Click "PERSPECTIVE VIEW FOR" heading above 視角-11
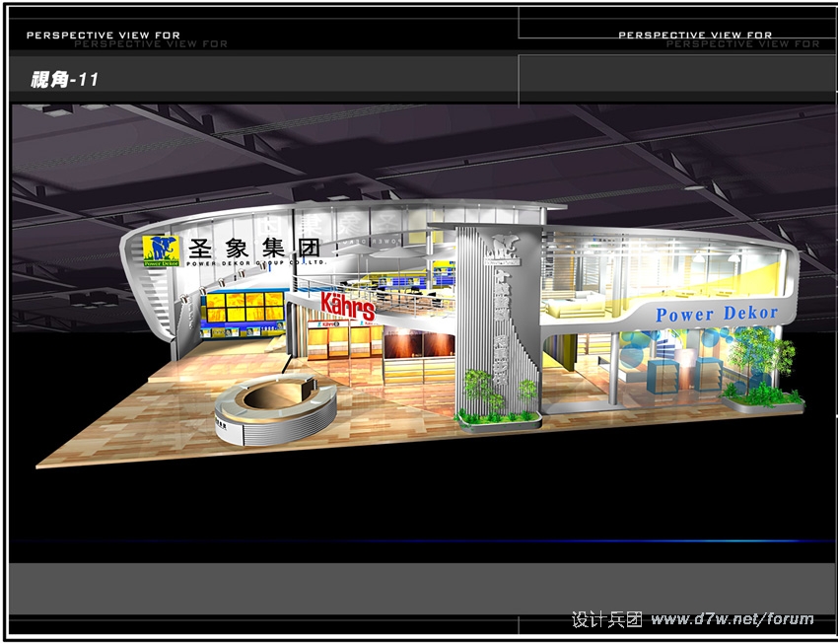Viewport: 838px width, 644px height. 104,36
